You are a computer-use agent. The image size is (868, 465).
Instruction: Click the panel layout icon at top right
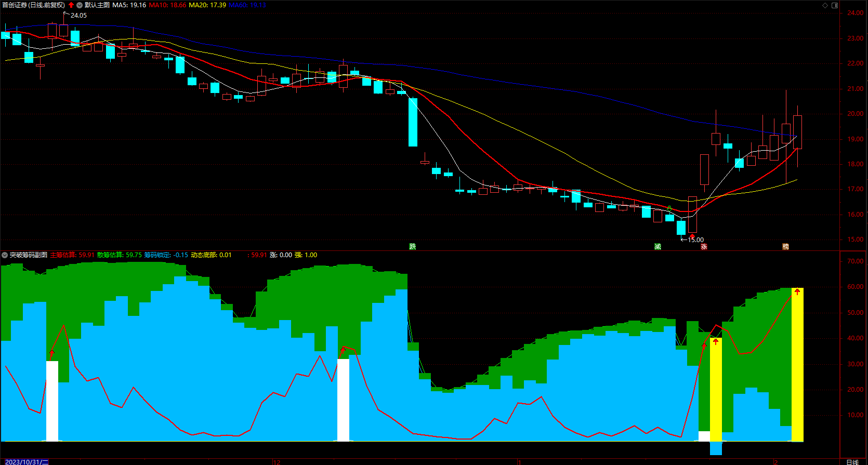click(835, 5)
